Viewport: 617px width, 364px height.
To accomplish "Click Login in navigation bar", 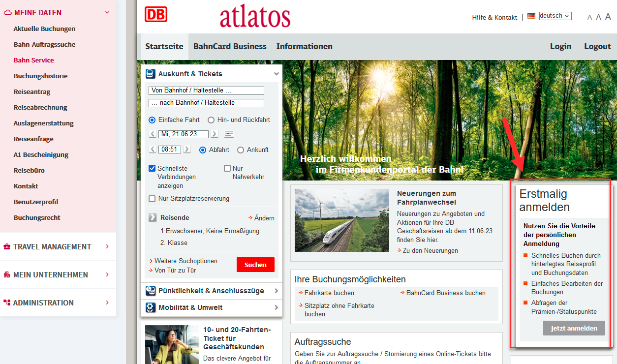I will [560, 46].
